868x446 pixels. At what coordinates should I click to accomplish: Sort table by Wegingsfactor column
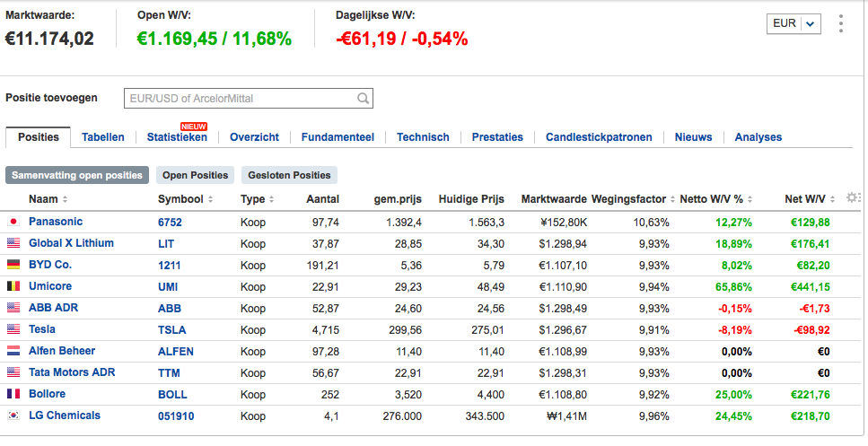tap(634, 199)
